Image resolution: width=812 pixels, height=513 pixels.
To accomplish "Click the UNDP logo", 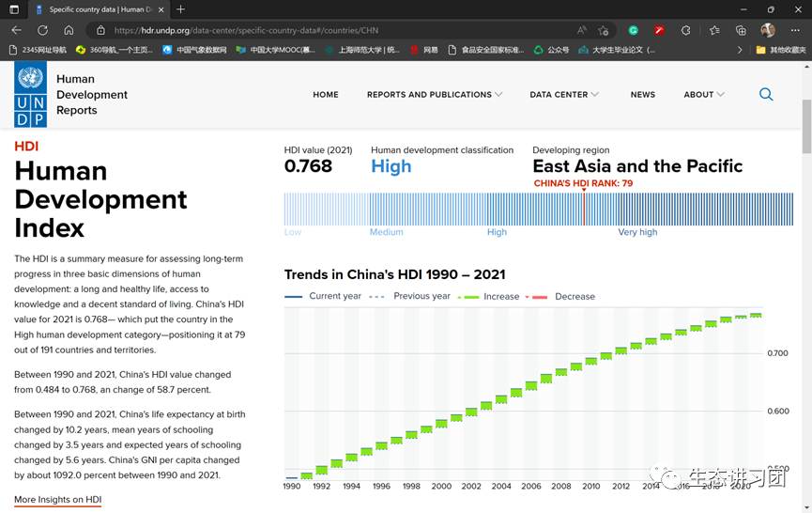I will tap(31, 94).
